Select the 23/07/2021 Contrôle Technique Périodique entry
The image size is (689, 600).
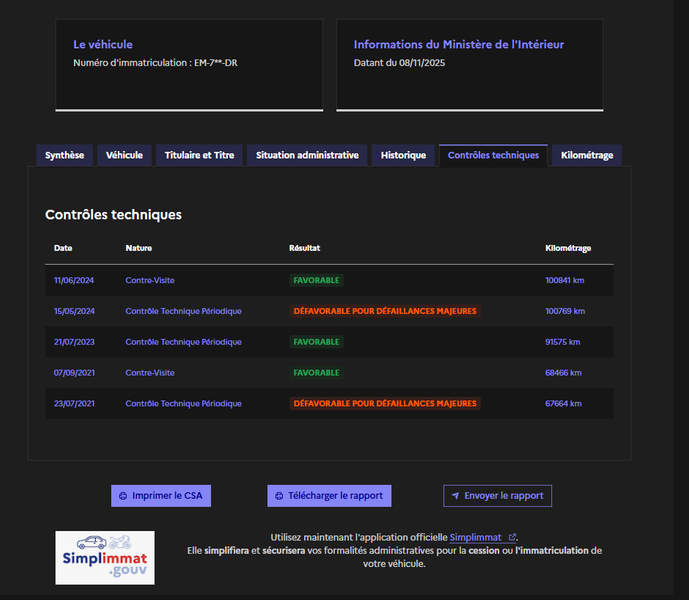[329, 403]
